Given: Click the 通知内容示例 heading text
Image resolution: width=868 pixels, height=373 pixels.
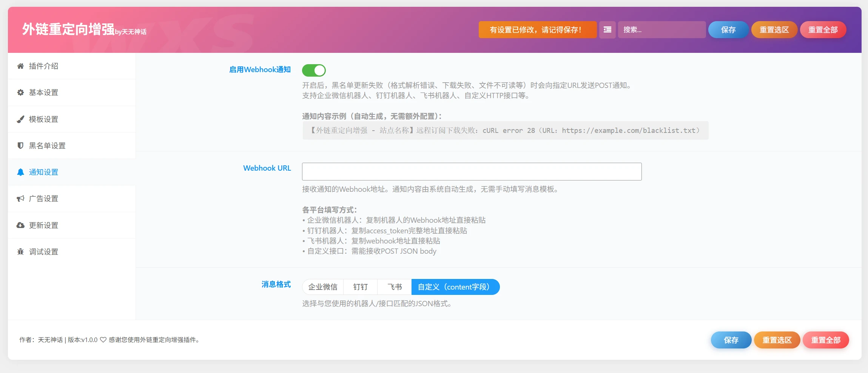Looking at the screenshot, I should point(372,116).
